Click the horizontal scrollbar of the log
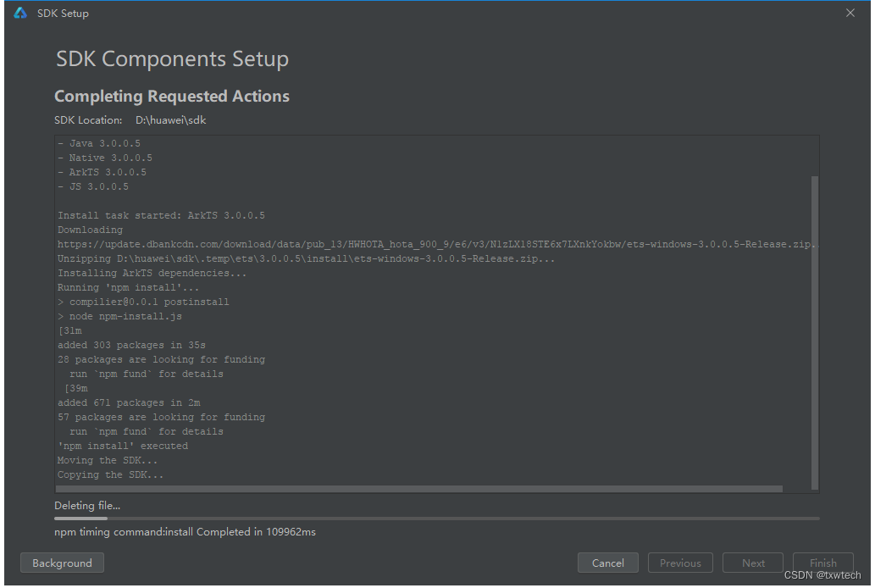Screen dimensions: 875x588 point(418,489)
